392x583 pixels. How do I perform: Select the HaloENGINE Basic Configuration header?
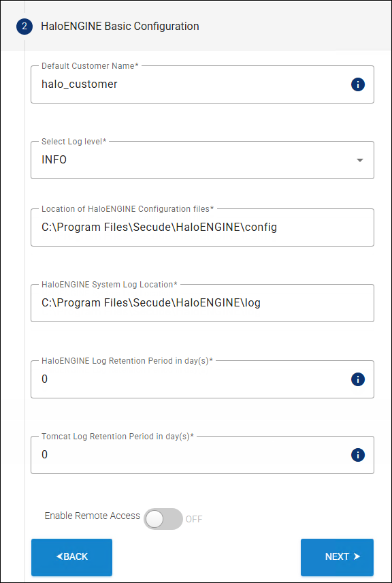[120, 26]
